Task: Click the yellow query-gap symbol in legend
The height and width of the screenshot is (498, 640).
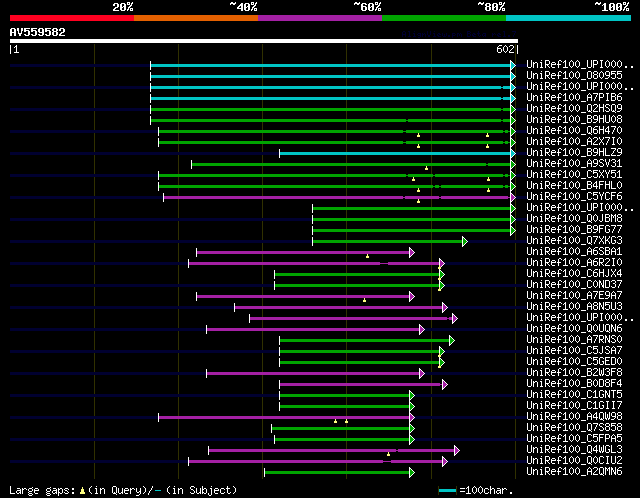Action: (x=82, y=490)
